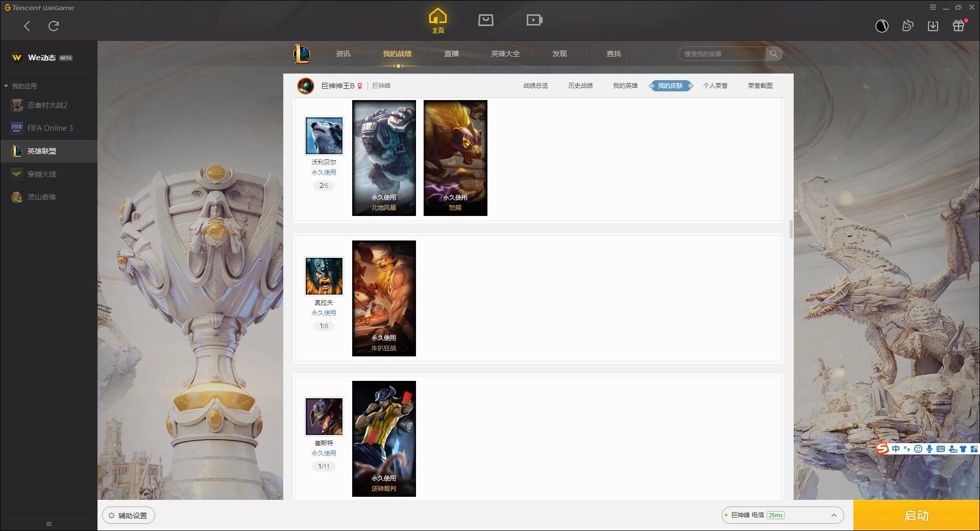Open the 资讯 tab
This screenshot has height=531, width=980.
tap(343, 54)
